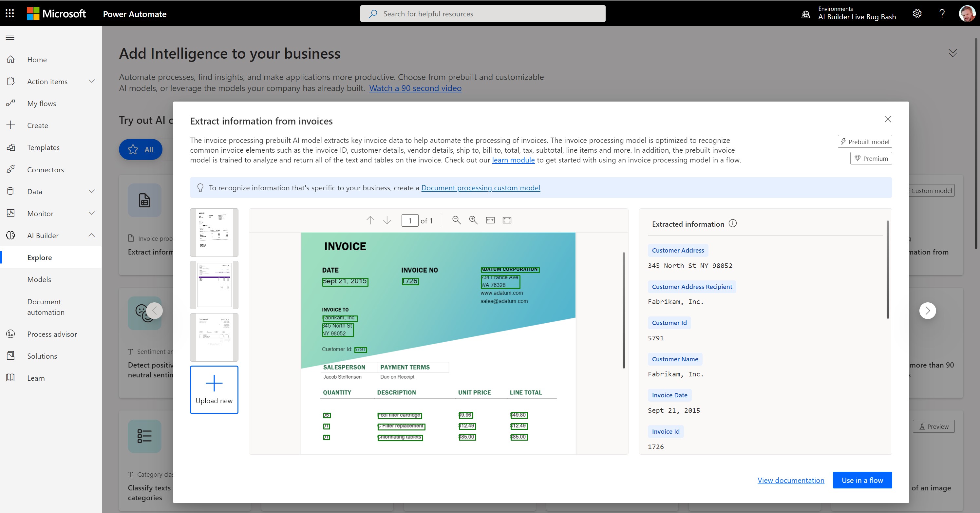
Task: Open Document processing custom model link
Action: coord(481,188)
